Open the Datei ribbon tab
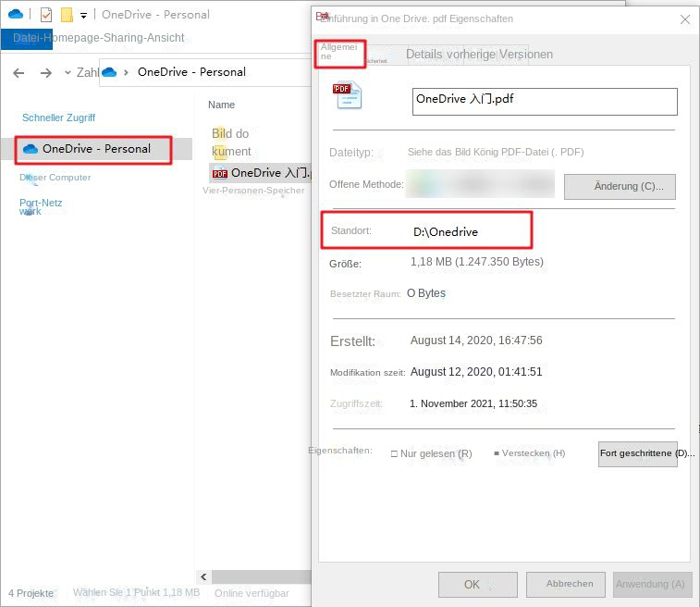The height and width of the screenshot is (607, 700). pos(27,38)
